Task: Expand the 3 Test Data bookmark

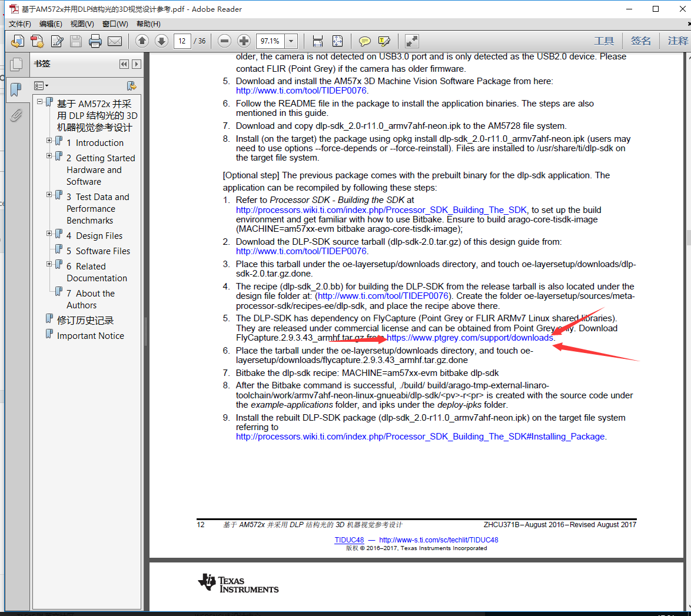Action: click(49, 194)
